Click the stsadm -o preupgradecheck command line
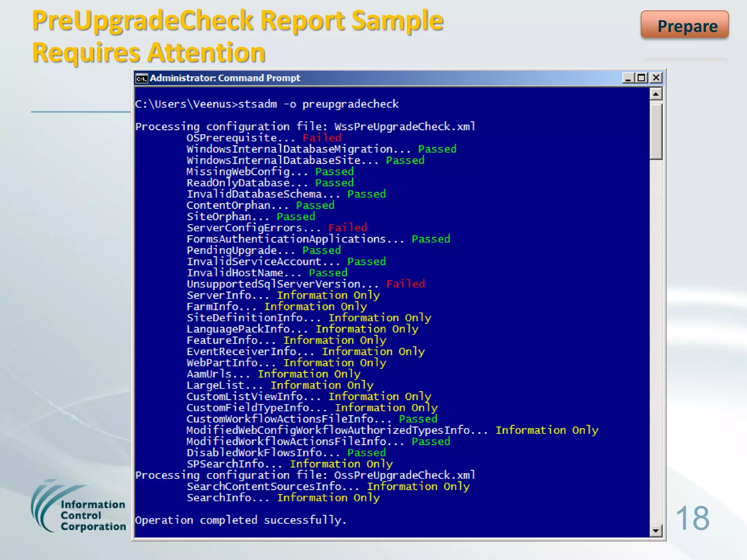Viewport: 747px width, 560px height. 267,104
